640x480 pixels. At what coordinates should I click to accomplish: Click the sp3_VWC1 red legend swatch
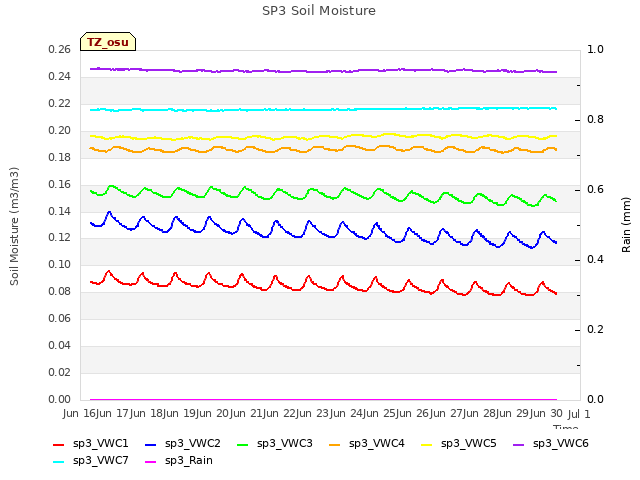click(x=58, y=444)
